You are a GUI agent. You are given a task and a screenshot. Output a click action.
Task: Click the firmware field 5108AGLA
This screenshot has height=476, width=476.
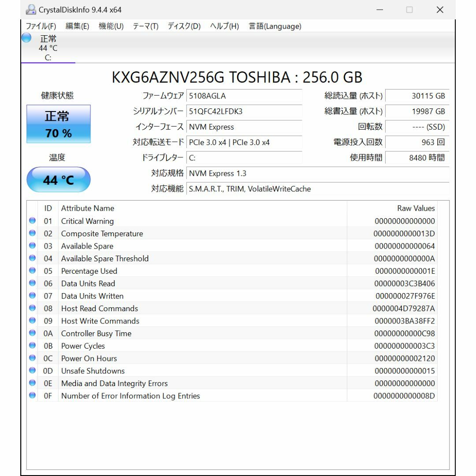244,96
